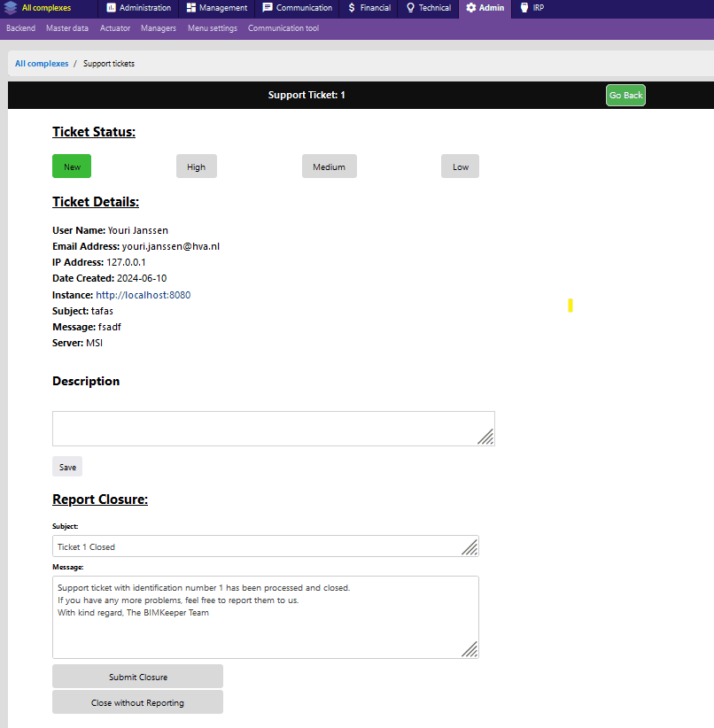
Task: Follow the http://localhost:8080 instance link
Action: tap(143, 295)
